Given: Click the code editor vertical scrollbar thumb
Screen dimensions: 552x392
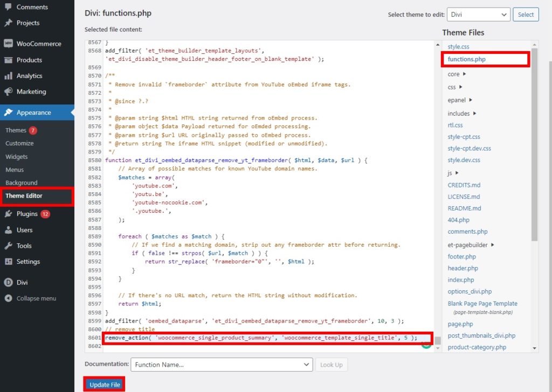Looking at the screenshot, I should tap(438, 340).
